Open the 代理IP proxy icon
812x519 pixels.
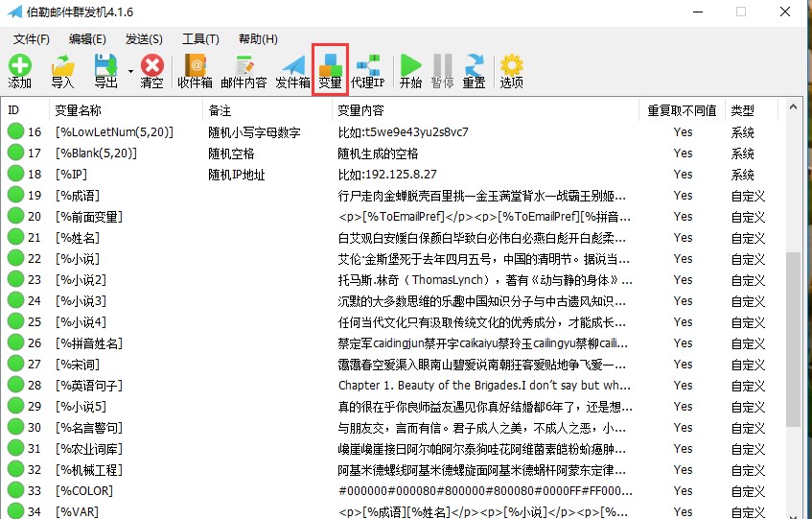(368, 71)
